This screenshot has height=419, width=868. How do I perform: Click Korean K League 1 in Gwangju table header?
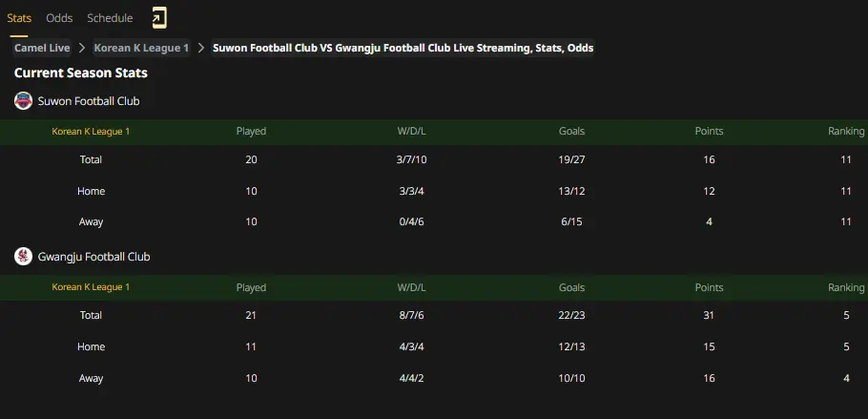pyautogui.click(x=91, y=287)
